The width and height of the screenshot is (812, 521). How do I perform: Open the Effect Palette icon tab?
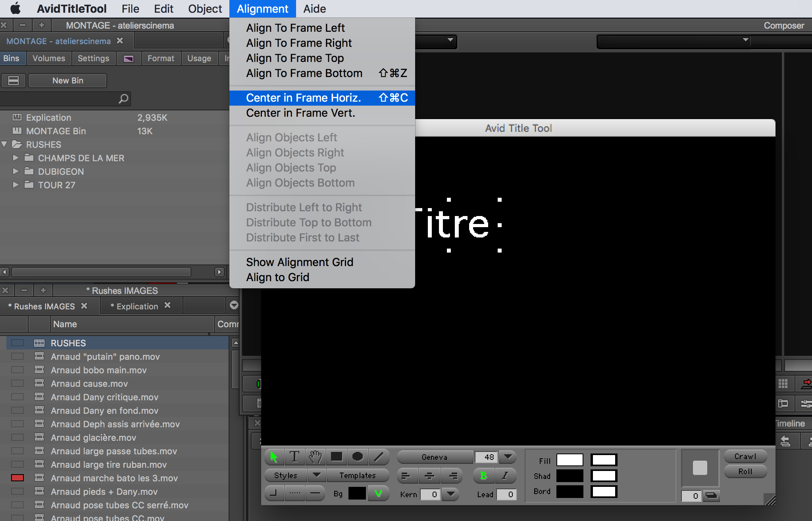click(x=129, y=59)
